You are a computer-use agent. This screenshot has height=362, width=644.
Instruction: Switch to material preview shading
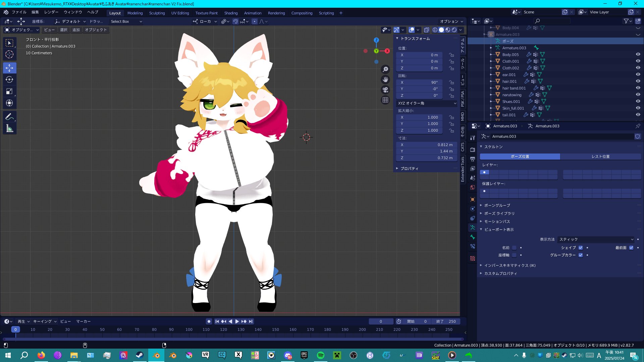point(448,30)
